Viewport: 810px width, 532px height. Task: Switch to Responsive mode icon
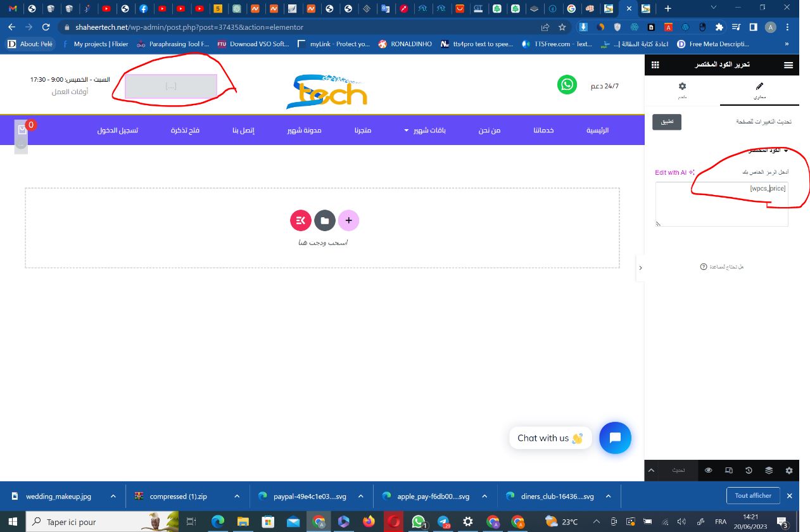tap(729, 471)
